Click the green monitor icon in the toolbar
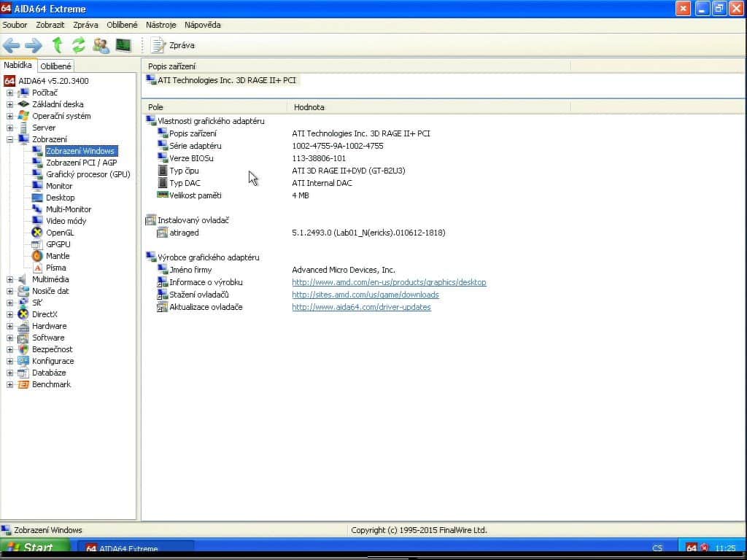 click(123, 45)
